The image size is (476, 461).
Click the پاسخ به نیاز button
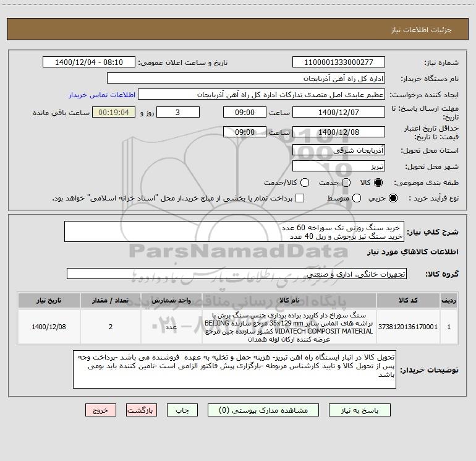[360, 410]
